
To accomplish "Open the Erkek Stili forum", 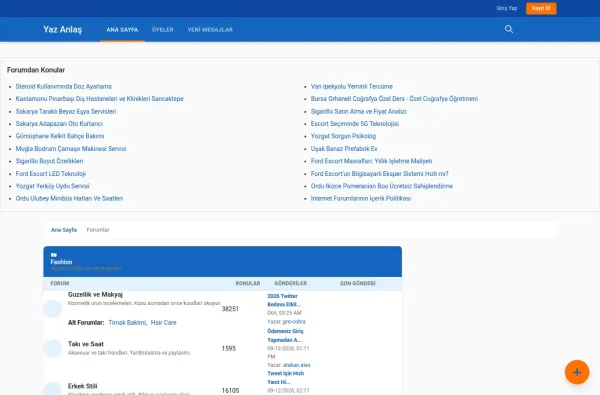I will (x=83, y=386).
